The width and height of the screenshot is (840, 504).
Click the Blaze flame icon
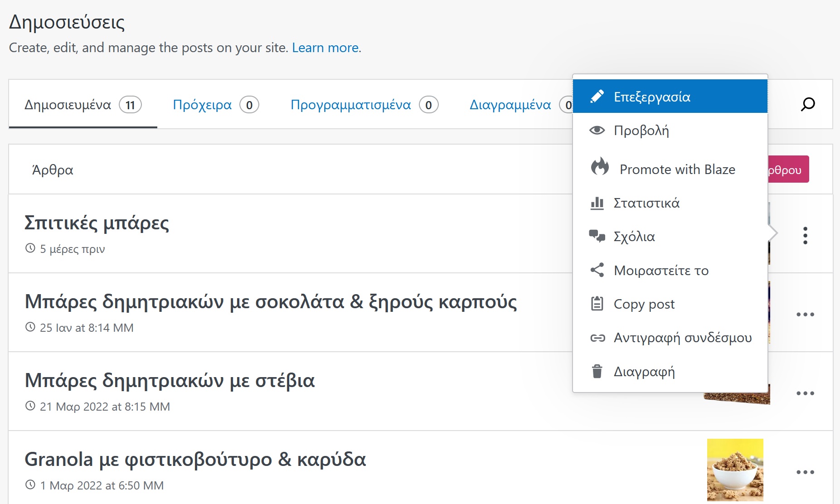click(x=600, y=167)
